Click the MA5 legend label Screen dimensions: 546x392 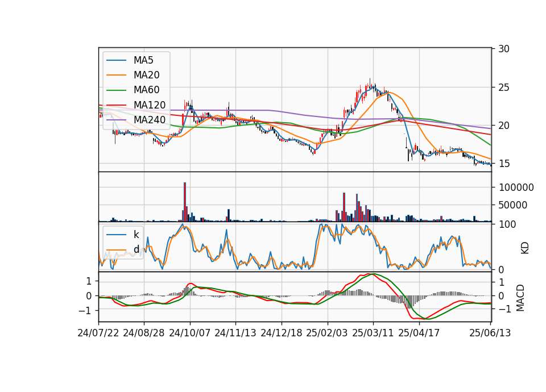click(143, 60)
